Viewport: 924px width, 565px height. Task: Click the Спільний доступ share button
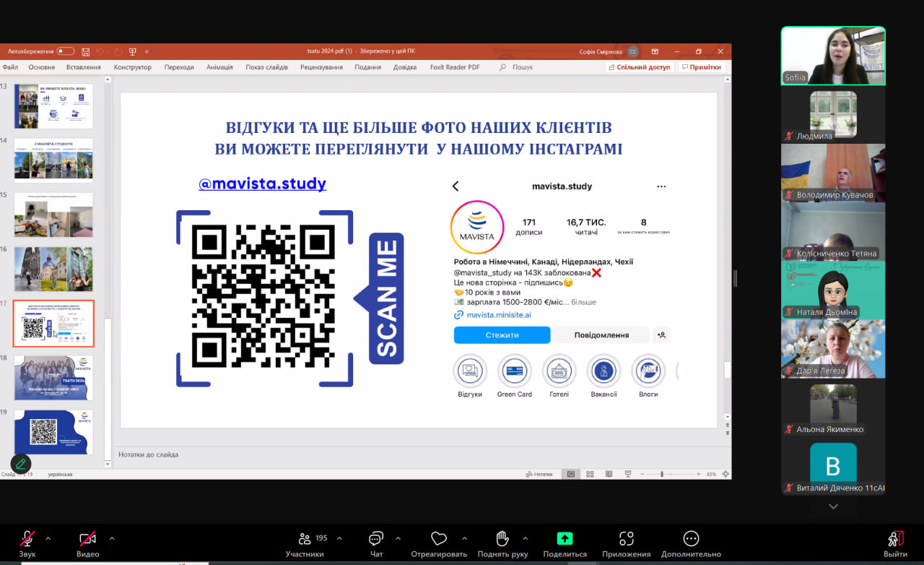(640, 67)
